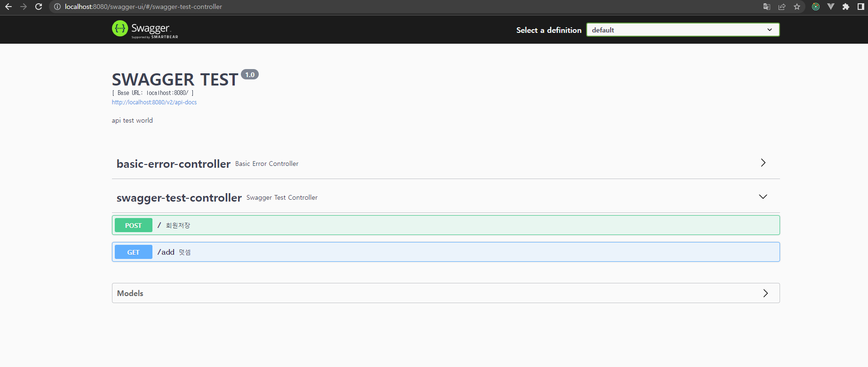Click the SWAGGER TEST title
Image resolution: width=868 pixels, height=367 pixels.
pos(175,79)
